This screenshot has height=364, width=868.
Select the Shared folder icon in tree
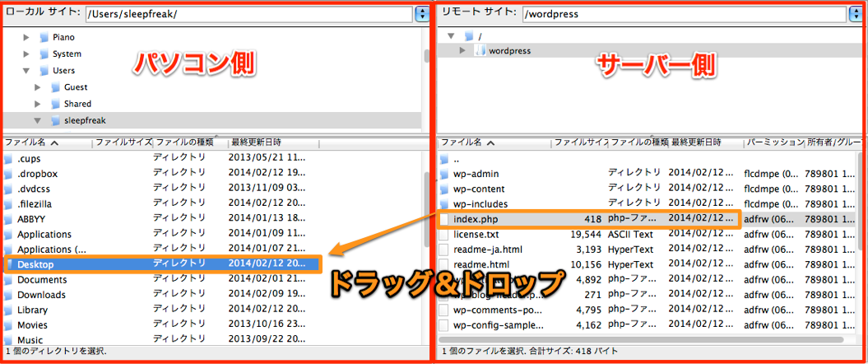point(55,104)
